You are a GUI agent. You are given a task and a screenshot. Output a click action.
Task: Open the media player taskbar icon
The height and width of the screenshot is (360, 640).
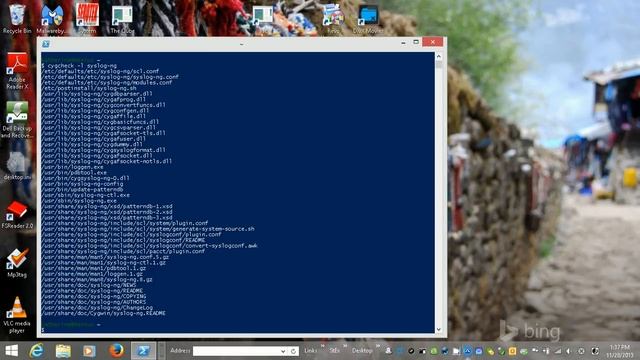89,351
